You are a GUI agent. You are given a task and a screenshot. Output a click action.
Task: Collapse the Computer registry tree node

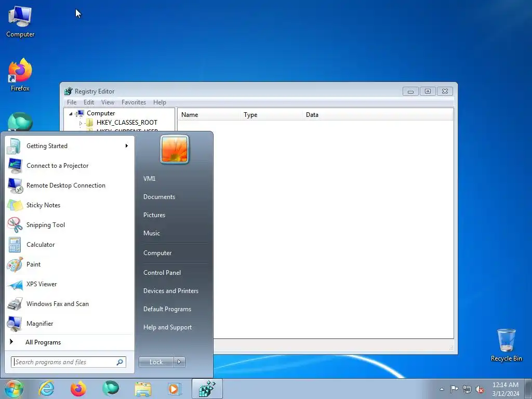click(71, 114)
